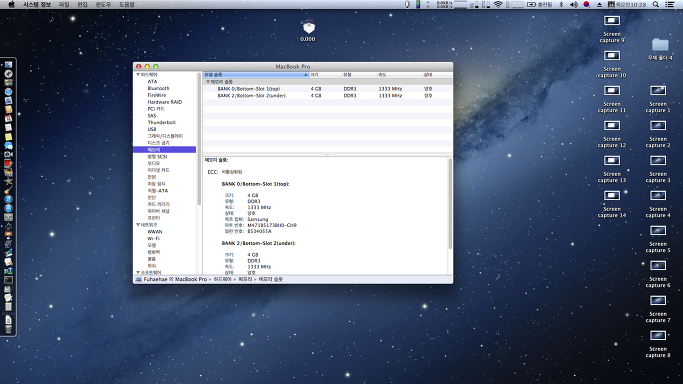Select FireWire in the sidebar
Viewport: 683px width, 384px height.
(156, 95)
